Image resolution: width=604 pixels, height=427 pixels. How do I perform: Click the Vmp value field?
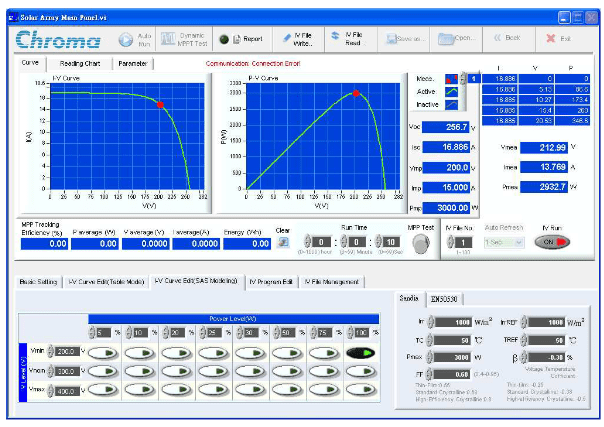444,167
